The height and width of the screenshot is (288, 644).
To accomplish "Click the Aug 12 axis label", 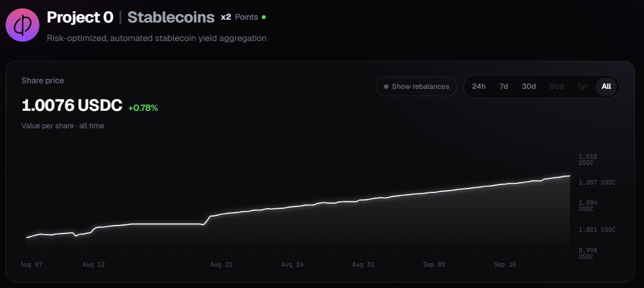I will (x=93, y=264).
